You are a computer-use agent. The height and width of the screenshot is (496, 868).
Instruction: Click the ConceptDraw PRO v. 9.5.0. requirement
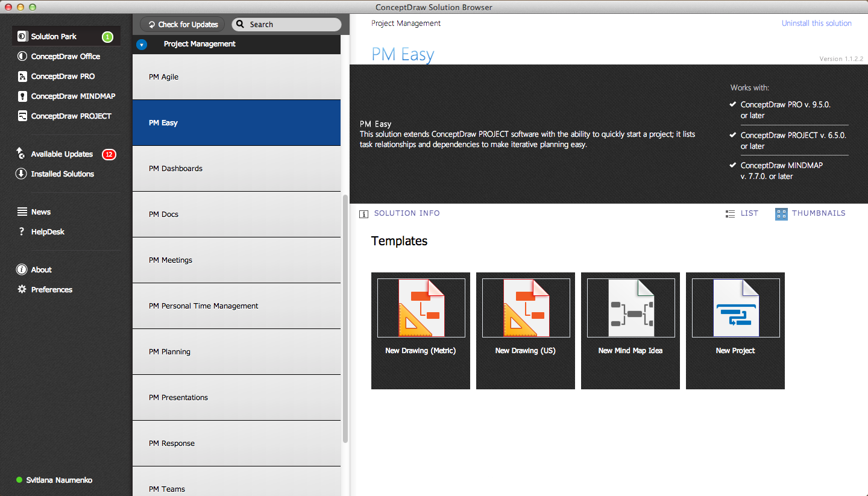(x=785, y=110)
